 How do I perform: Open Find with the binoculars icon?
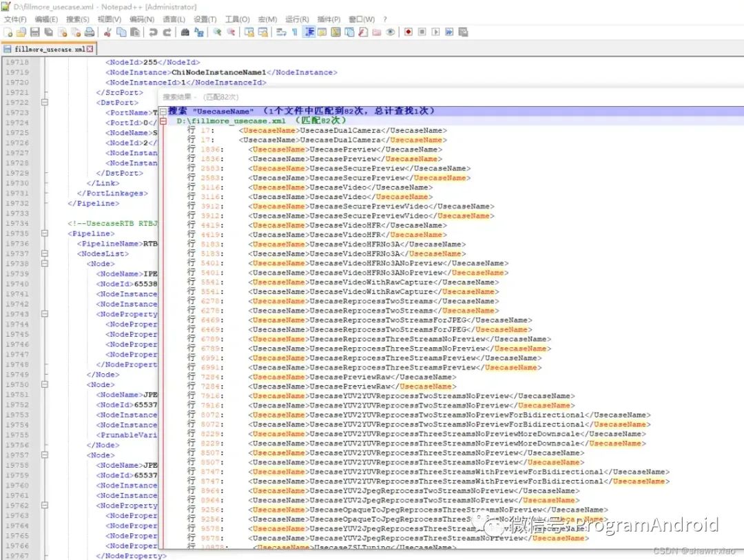[x=185, y=32]
